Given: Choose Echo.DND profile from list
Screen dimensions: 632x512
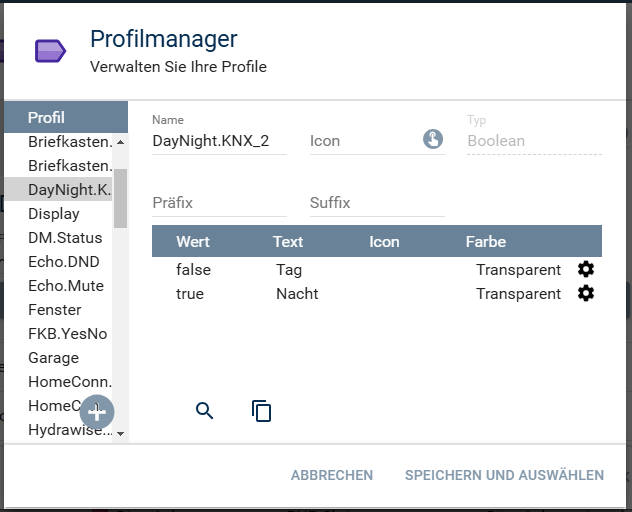Looking at the screenshot, I should point(66,262).
